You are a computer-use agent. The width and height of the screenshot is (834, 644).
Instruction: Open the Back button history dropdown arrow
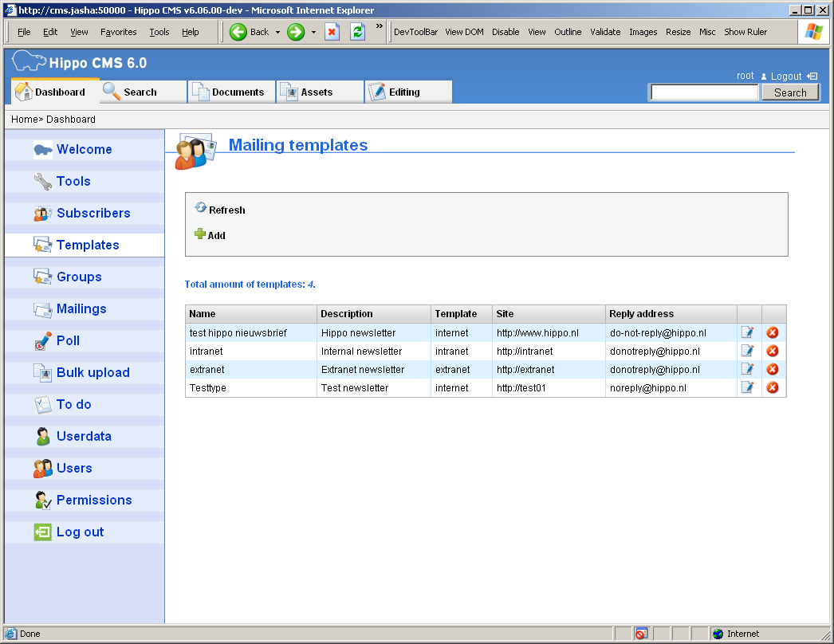[x=277, y=33]
